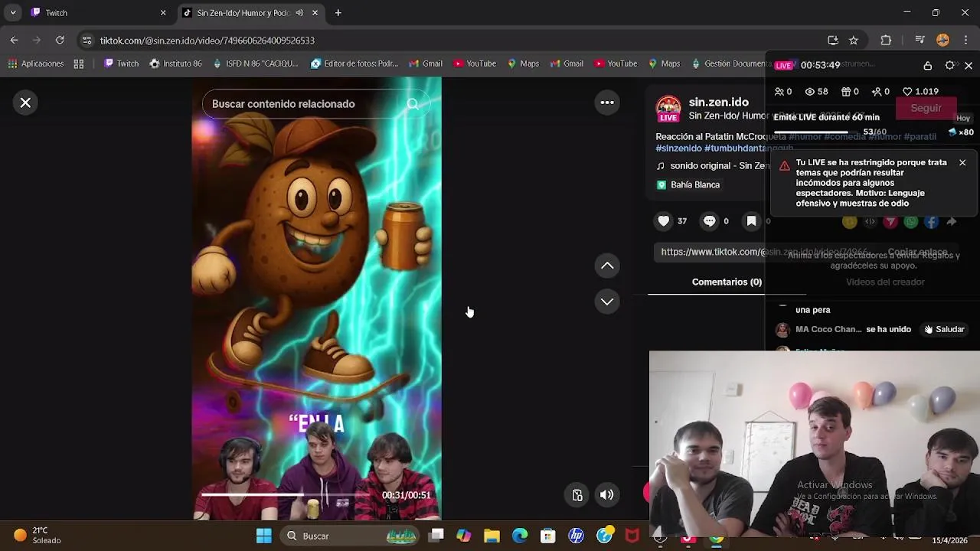Open the first Gmail bookmark

click(426, 64)
